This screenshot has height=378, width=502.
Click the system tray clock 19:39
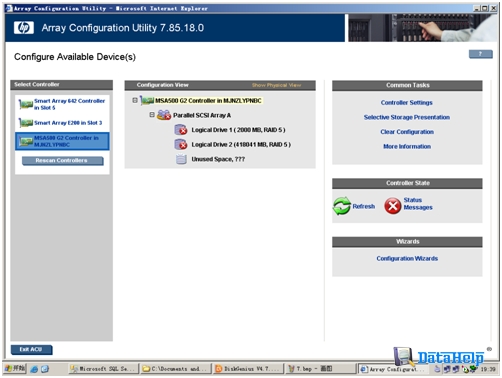(488, 369)
